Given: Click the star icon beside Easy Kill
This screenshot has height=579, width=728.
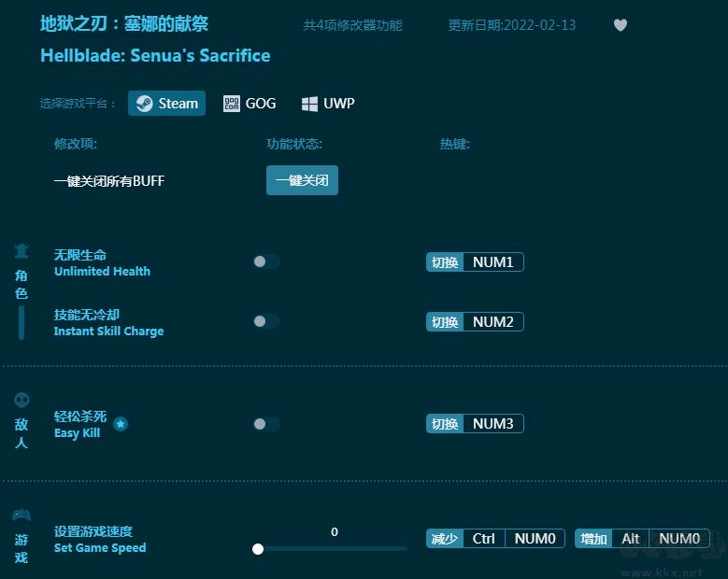Looking at the screenshot, I should click(121, 424).
